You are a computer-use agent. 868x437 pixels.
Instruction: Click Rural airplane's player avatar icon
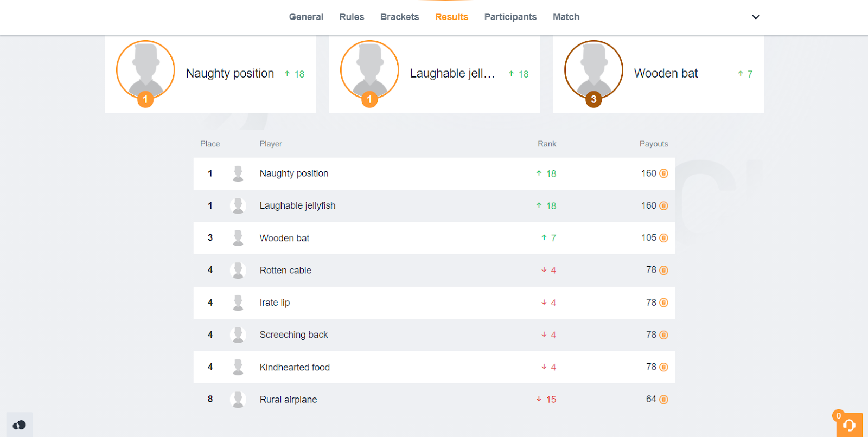(x=238, y=400)
